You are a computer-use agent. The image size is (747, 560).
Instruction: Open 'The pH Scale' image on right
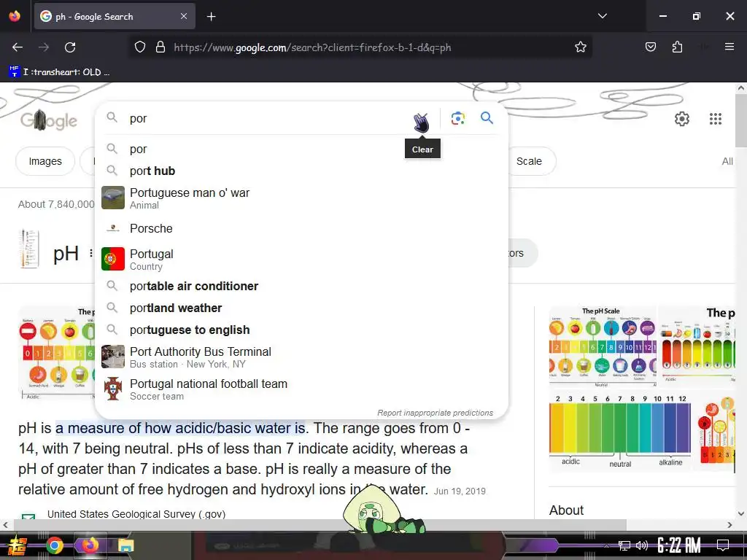[603, 346]
